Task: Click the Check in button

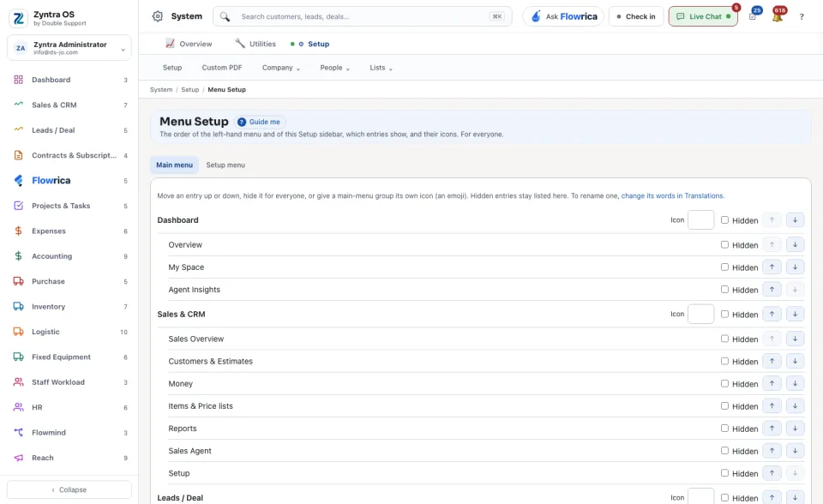Action: tap(636, 16)
